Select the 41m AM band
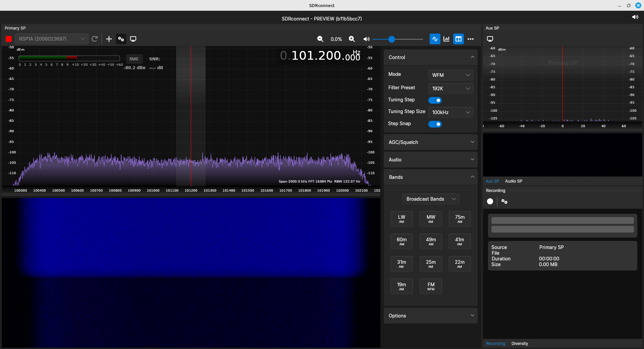Image resolution: width=644 pixels, height=349 pixels. click(x=460, y=241)
